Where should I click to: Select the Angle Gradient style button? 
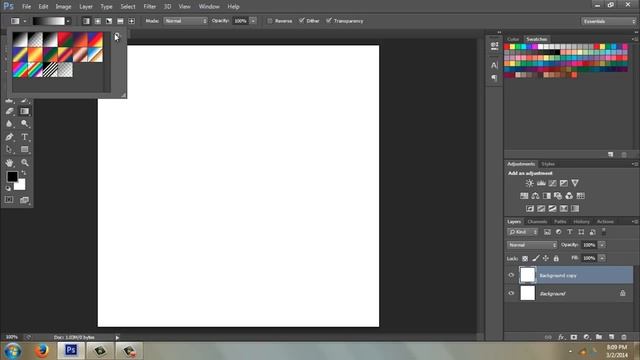tap(109, 21)
